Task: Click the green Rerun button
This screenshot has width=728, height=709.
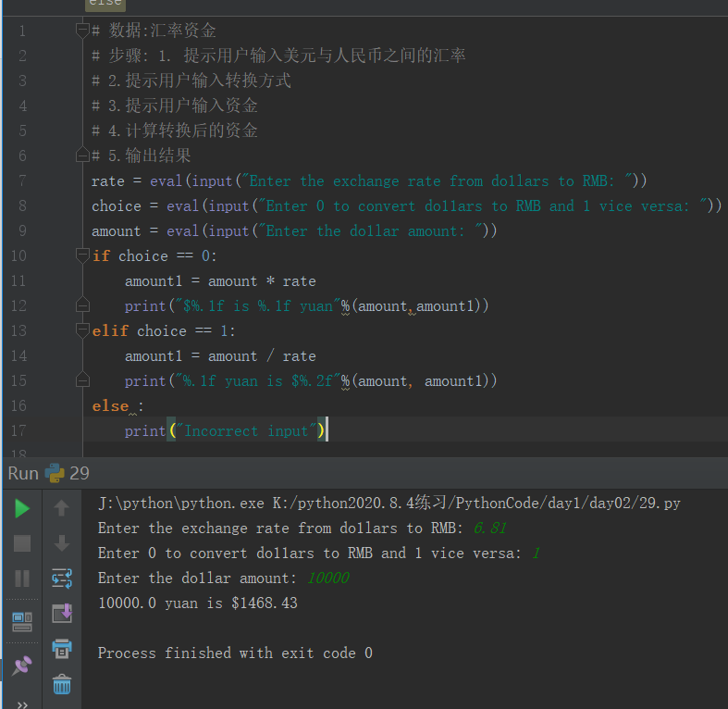Action: coord(22,508)
